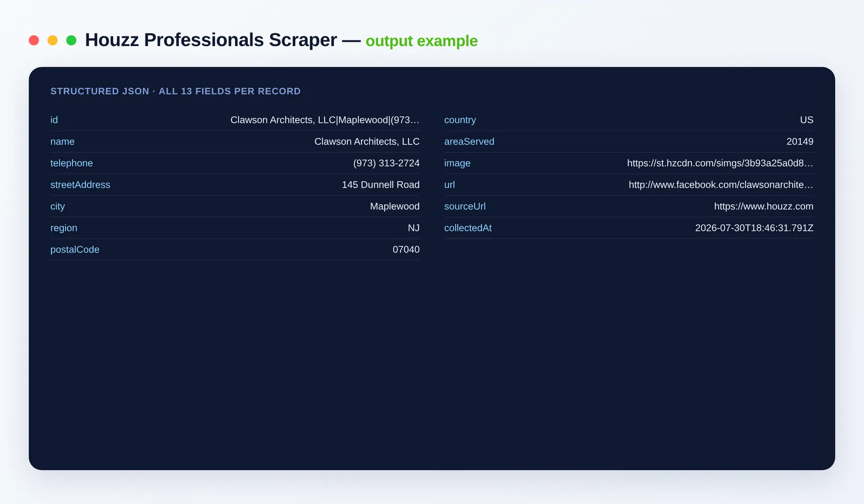Select the 'Houzz Professionals Scraper' title

tap(211, 40)
